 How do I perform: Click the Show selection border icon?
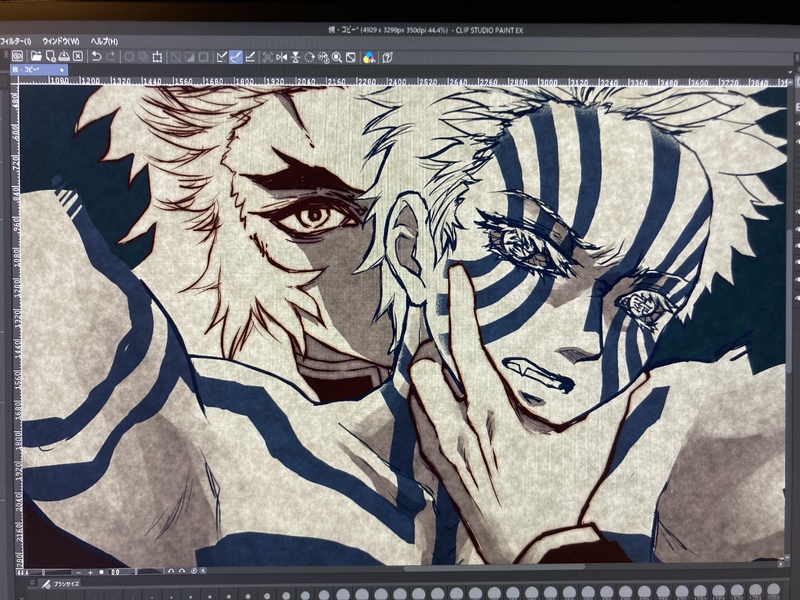coord(204,57)
